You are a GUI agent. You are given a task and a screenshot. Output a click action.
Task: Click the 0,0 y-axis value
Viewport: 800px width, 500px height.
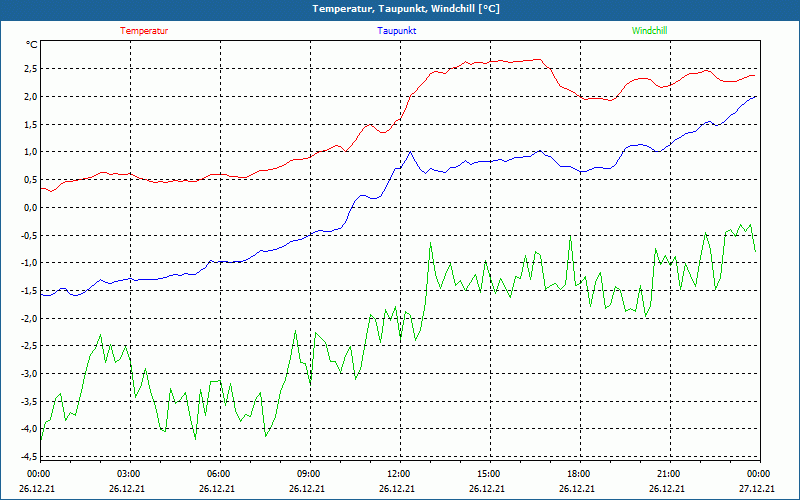29,208
